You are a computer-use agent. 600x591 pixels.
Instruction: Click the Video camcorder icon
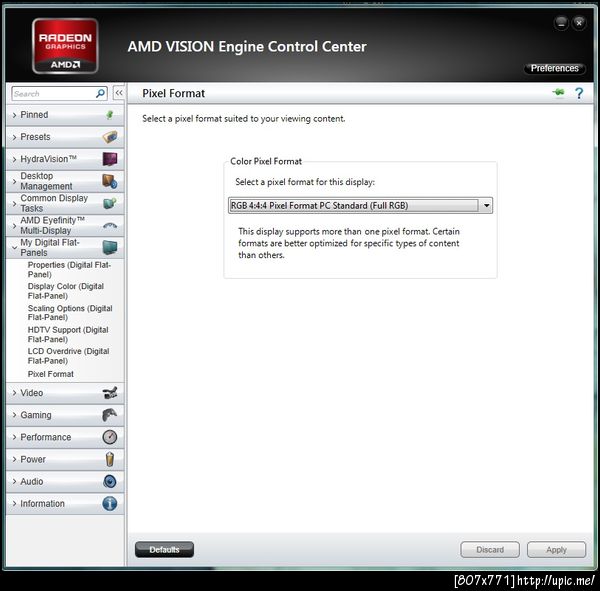pos(110,393)
